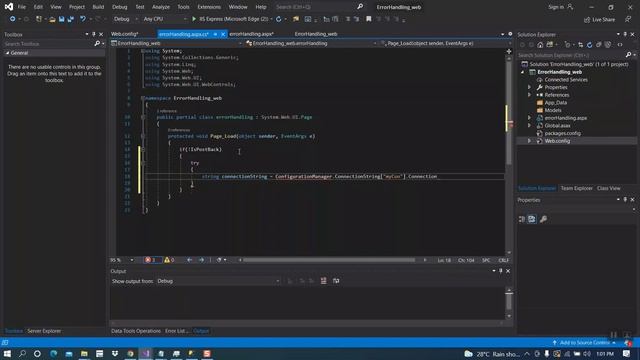Click Output clear all icon
This screenshot has height=360, width=640.
coord(324,281)
